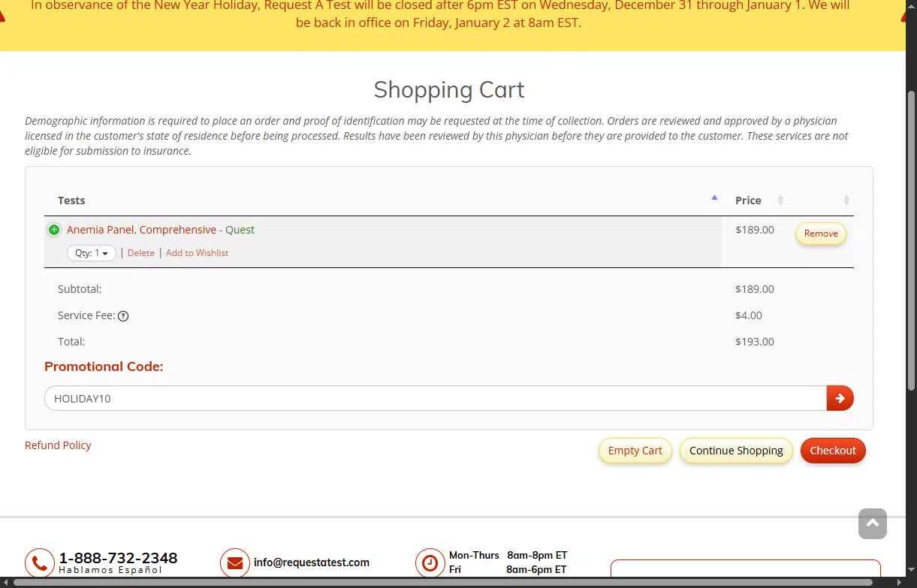Click the clock hours icon
The image size is (917, 588).
point(430,562)
